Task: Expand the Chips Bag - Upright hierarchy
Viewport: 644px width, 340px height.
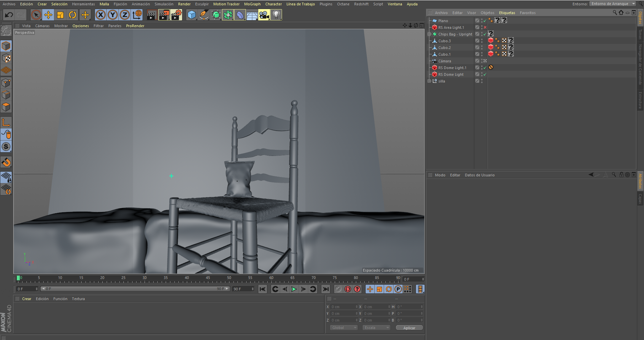Action: tap(429, 34)
